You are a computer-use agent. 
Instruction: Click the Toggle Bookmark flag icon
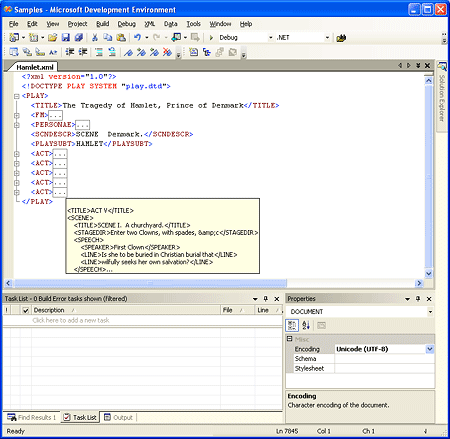click(128, 52)
